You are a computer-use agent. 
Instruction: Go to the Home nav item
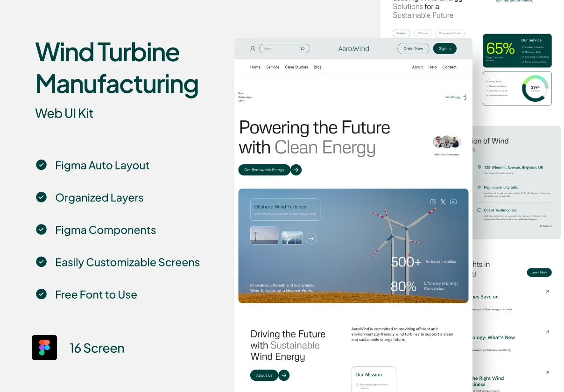(x=255, y=67)
